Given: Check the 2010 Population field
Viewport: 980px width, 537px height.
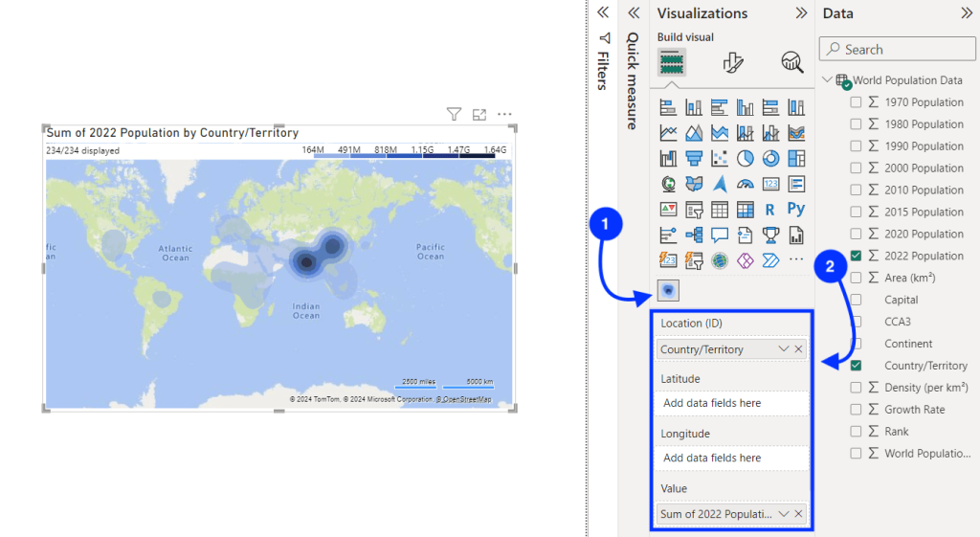Looking at the screenshot, I should point(856,190).
